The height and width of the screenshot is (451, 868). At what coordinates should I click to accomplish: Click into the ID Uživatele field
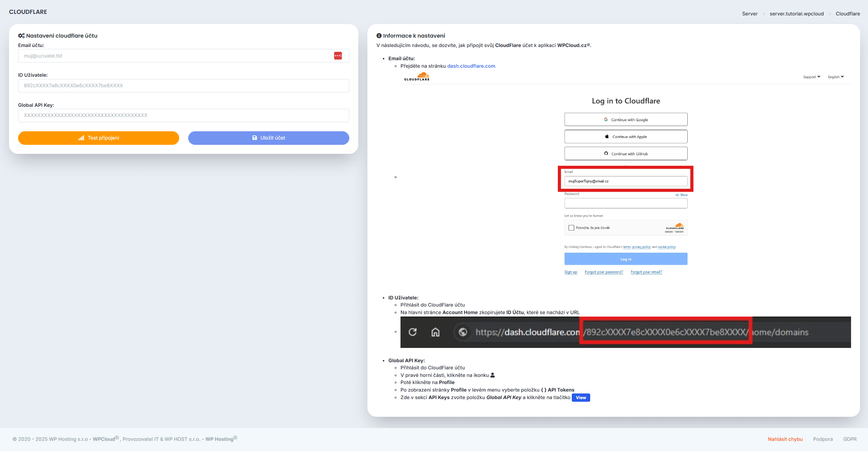183,86
